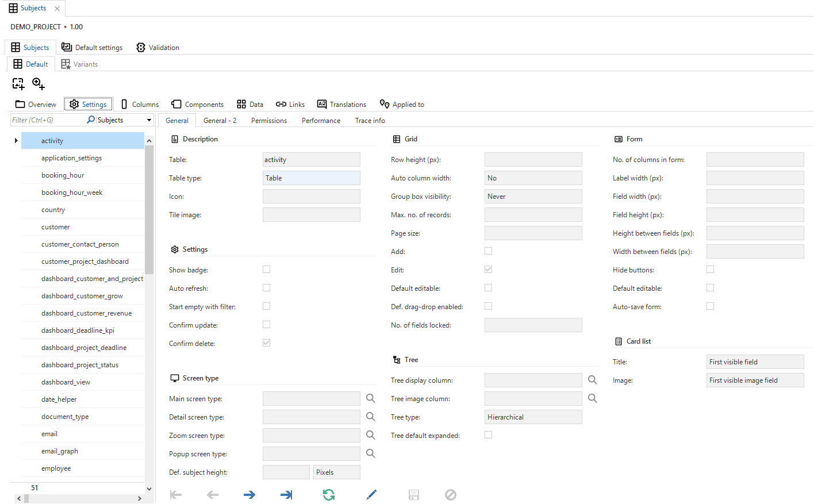Click the Main screen type lookup magnifier
The image size is (818, 504).
pos(371,398)
